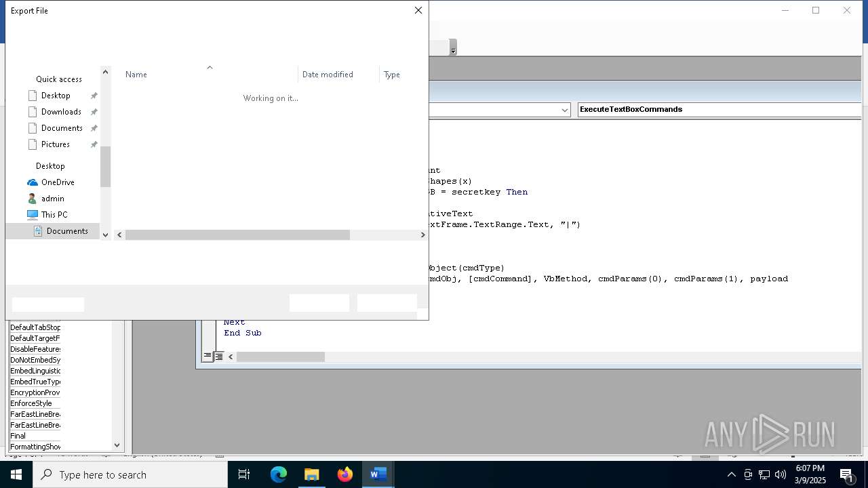The width and height of the screenshot is (868, 488).
Task: Click End Sub line in code
Action: 243,333
